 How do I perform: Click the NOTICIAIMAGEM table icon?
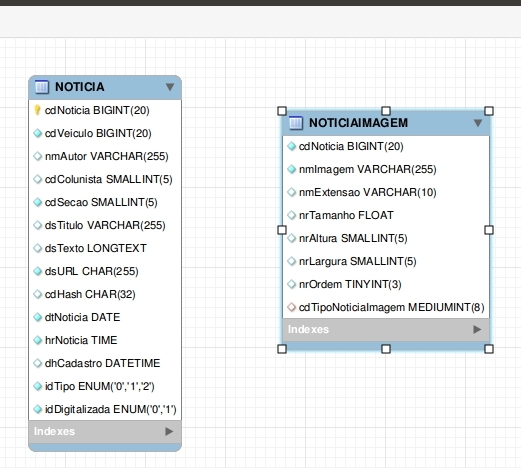(x=296, y=123)
